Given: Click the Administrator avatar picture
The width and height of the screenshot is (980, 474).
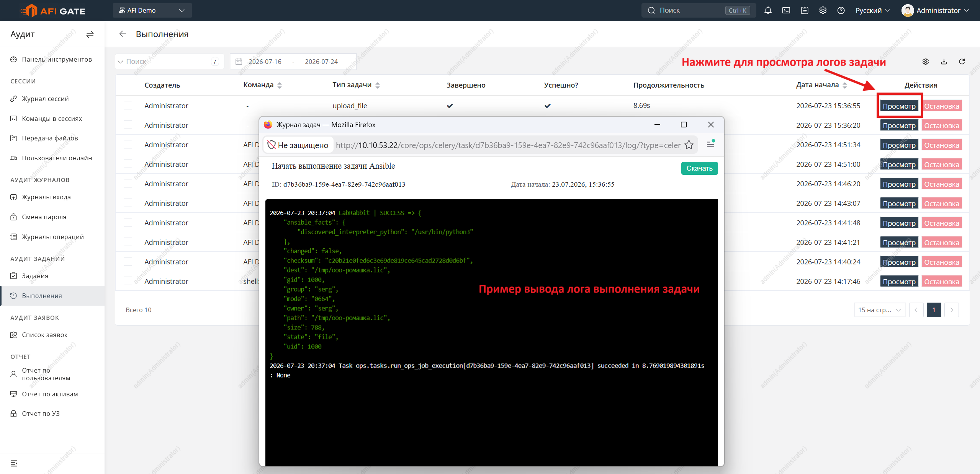Looking at the screenshot, I should point(908,10).
